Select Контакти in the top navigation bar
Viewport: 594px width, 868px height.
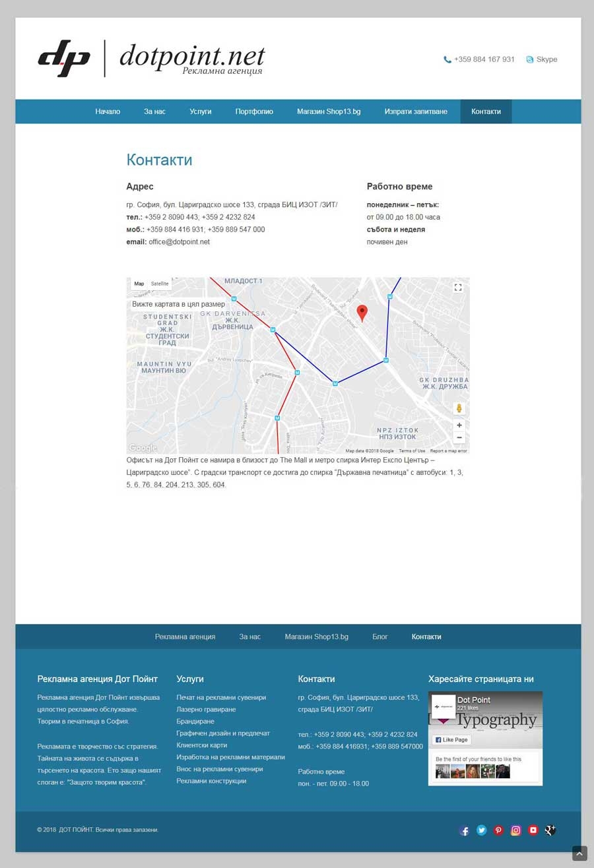(x=486, y=111)
